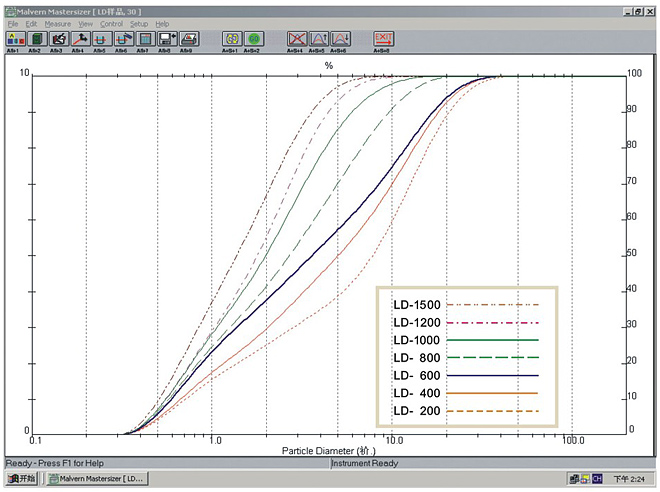Click the yellow icon labeled A+S+1
The image size is (660, 492).
click(229, 39)
